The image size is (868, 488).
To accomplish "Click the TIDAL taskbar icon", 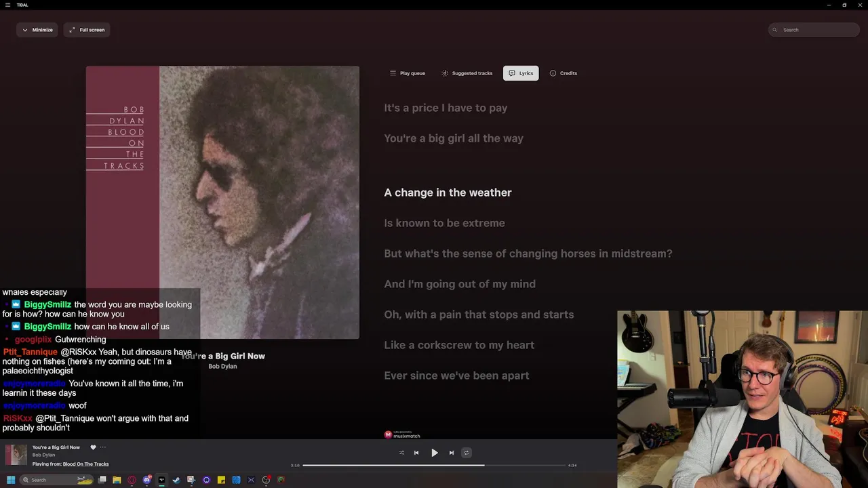I will pos(161,480).
